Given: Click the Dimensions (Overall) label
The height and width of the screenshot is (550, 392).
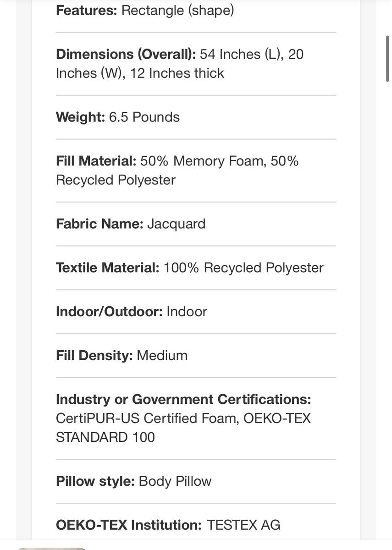Looking at the screenshot, I should (x=126, y=54).
